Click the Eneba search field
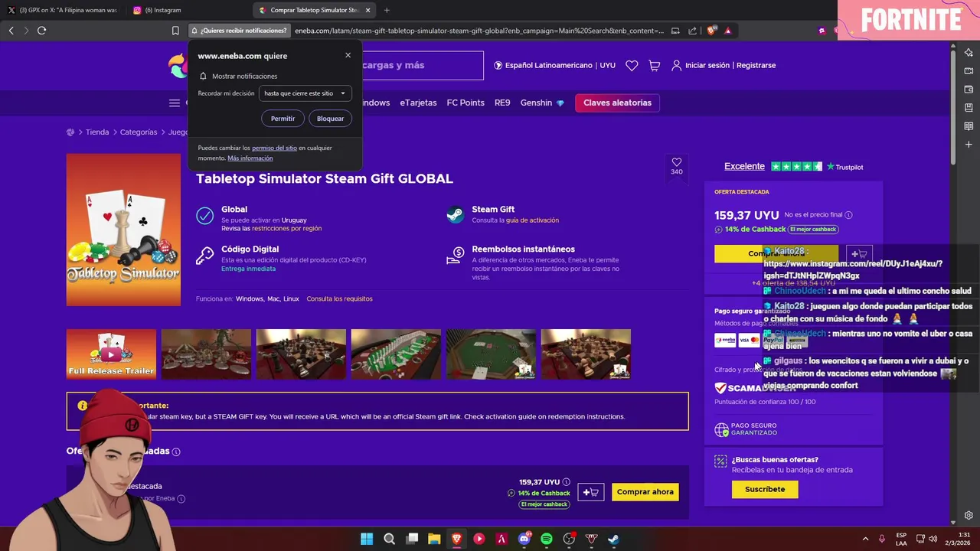Image resolution: width=980 pixels, height=551 pixels. 421,65
